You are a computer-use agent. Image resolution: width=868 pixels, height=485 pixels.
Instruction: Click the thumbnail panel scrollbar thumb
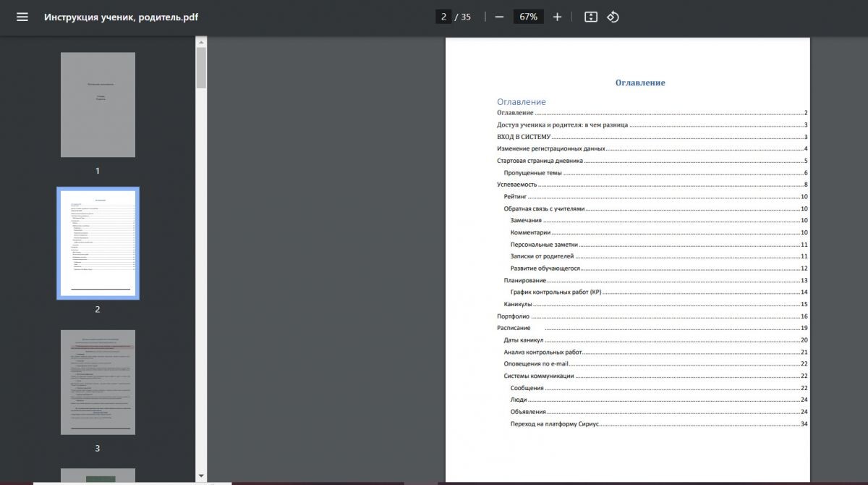(x=201, y=67)
